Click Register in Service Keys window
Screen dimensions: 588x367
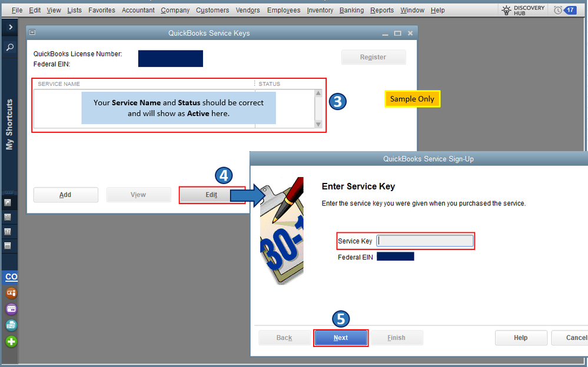pos(373,57)
